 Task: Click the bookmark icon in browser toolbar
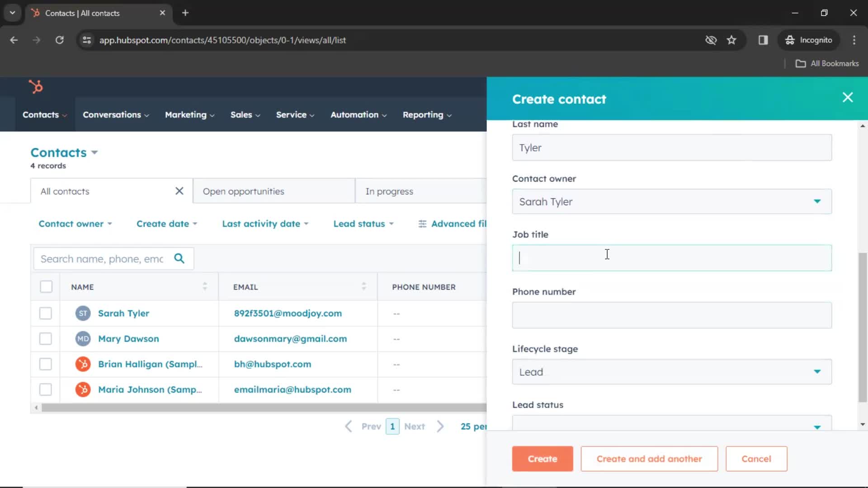click(732, 40)
